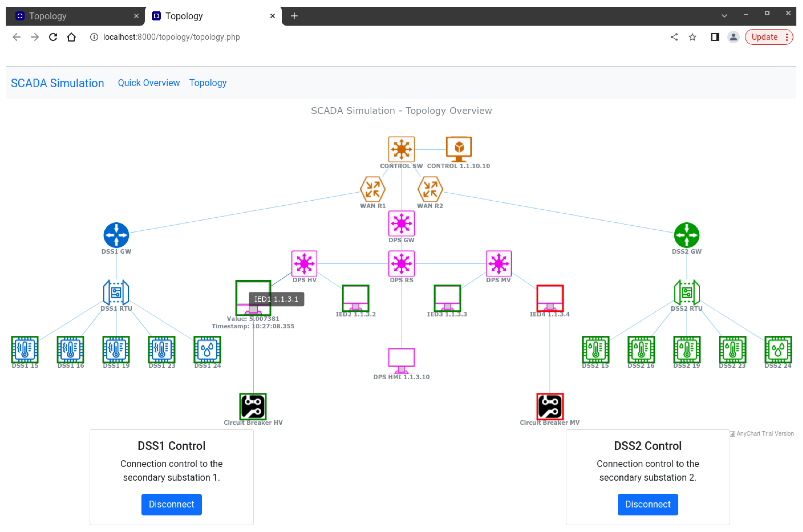Select the CONTROL 1.1.10.10 workstation icon

[x=458, y=149]
